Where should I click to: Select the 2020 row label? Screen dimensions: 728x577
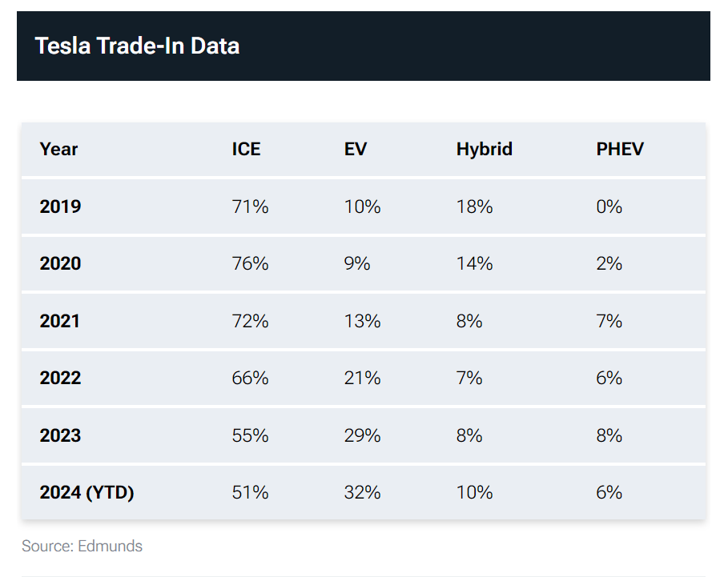[x=60, y=263]
